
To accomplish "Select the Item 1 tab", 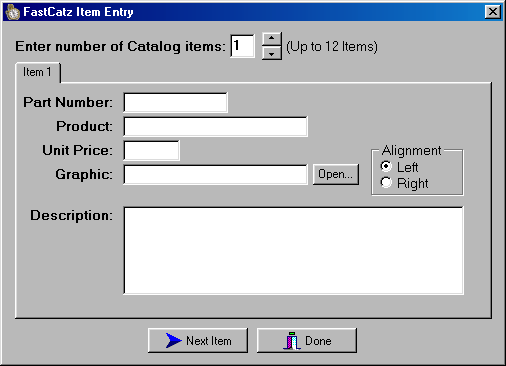I will tap(37, 72).
